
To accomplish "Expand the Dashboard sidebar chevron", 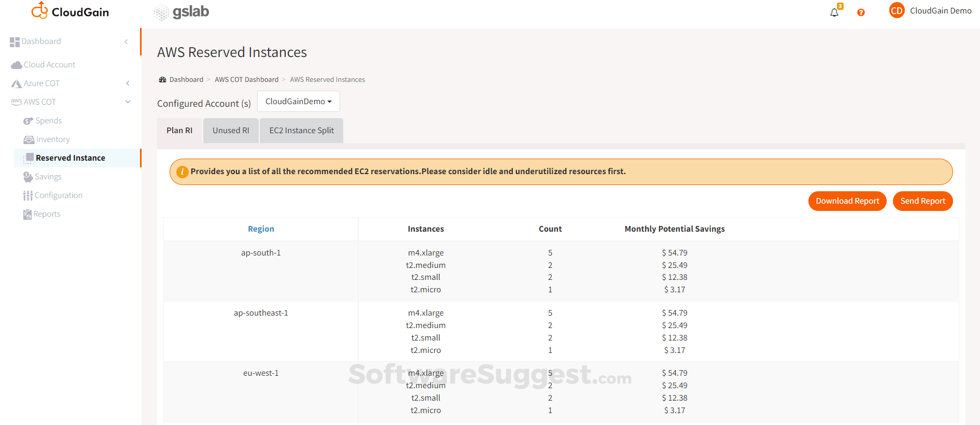I will tap(126, 41).
